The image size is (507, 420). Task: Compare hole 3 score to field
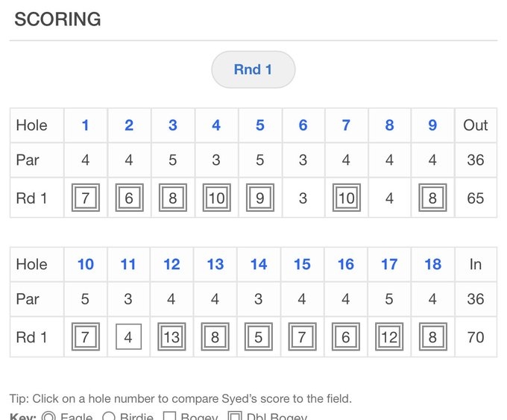[172, 125]
